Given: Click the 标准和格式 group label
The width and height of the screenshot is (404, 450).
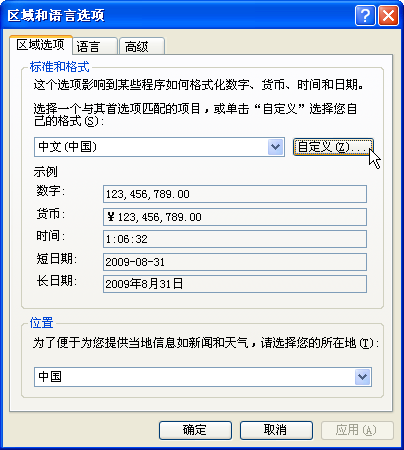Looking at the screenshot, I should click(x=60, y=67).
